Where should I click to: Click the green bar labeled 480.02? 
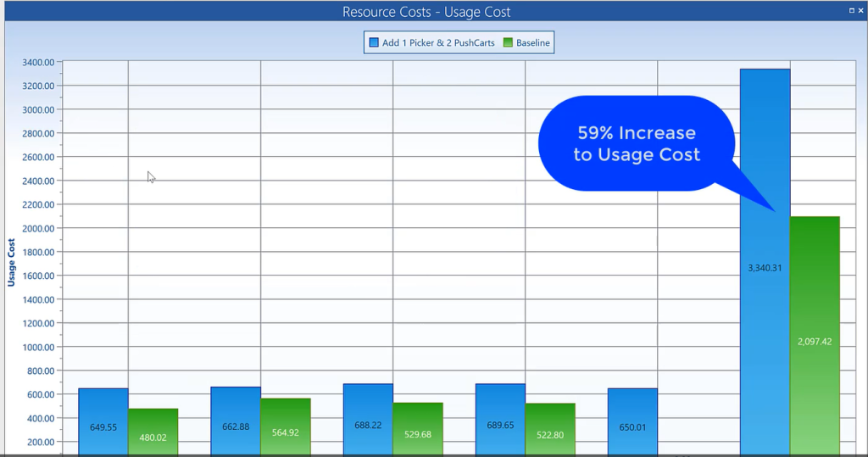tap(153, 432)
